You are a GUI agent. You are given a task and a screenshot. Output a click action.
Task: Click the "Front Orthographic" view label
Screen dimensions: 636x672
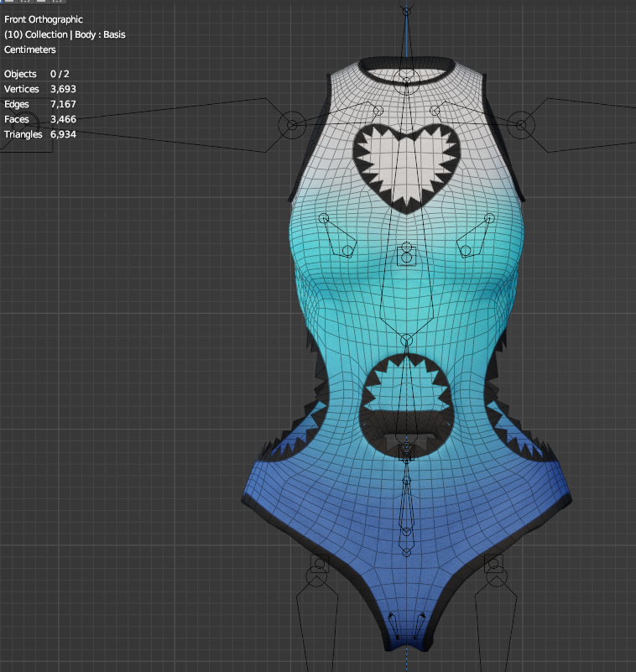click(x=44, y=19)
